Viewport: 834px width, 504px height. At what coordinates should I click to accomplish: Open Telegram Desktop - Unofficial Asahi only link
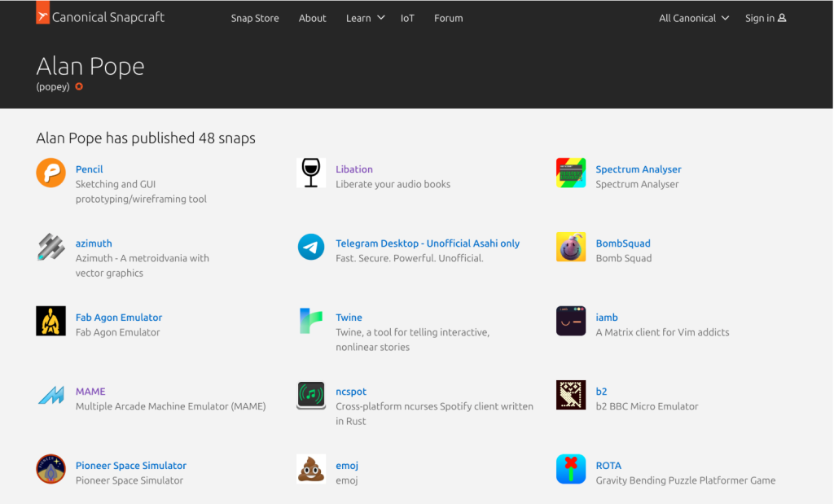coord(428,243)
